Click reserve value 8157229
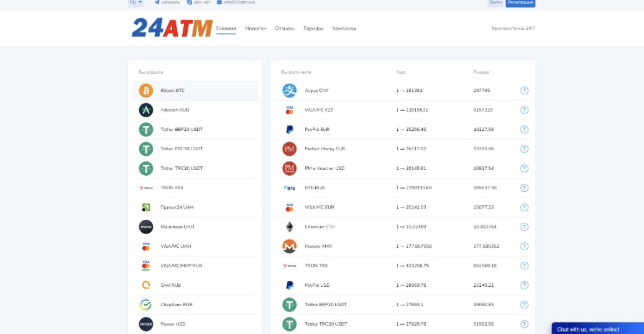Image resolution: width=644 pixels, height=334 pixels. click(483, 110)
